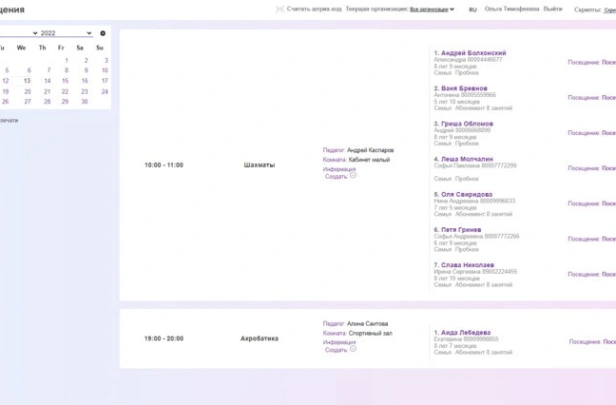The height and width of the screenshot is (405, 616).
Task: Open student Аида Лебедева profile
Action: [465, 332]
